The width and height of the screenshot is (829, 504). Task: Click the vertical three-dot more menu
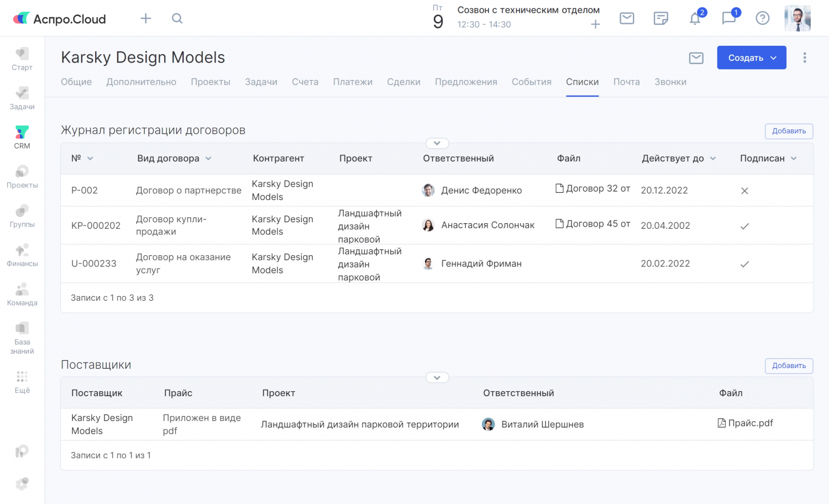coord(804,57)
